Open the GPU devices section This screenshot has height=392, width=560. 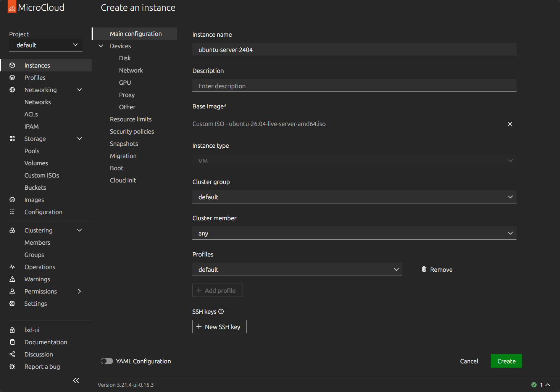click(125, 82)
